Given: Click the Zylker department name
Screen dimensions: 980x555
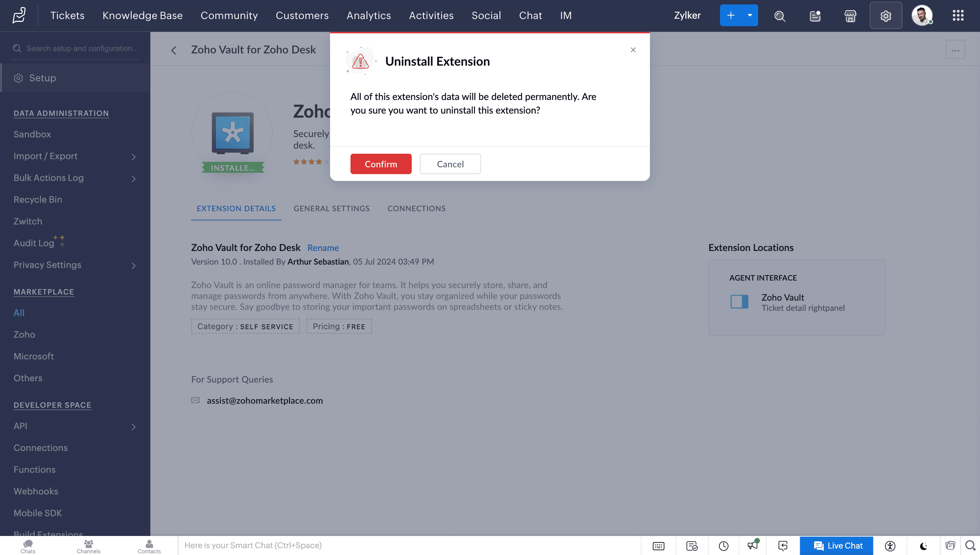Looking at the screenshot, I should point(687,15).
